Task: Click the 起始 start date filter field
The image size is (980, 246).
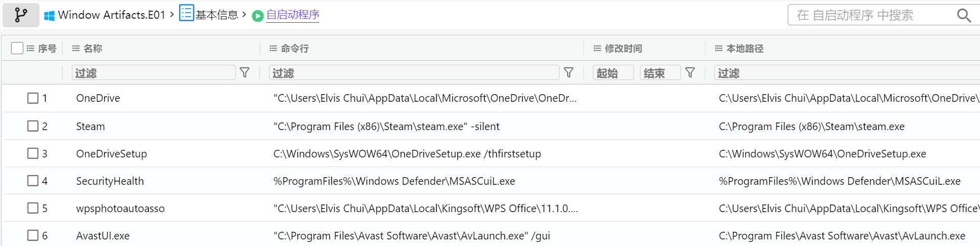Action: (613, 73)
